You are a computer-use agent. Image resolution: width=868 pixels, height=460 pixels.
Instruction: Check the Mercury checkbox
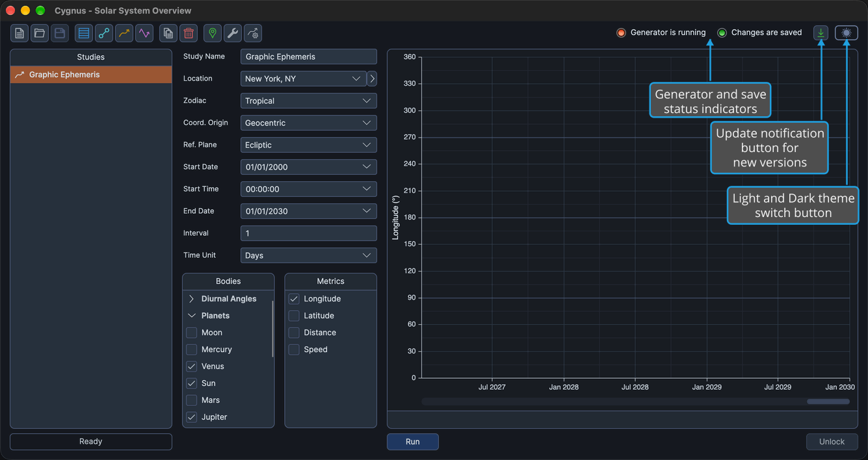(x=192, y=350)
